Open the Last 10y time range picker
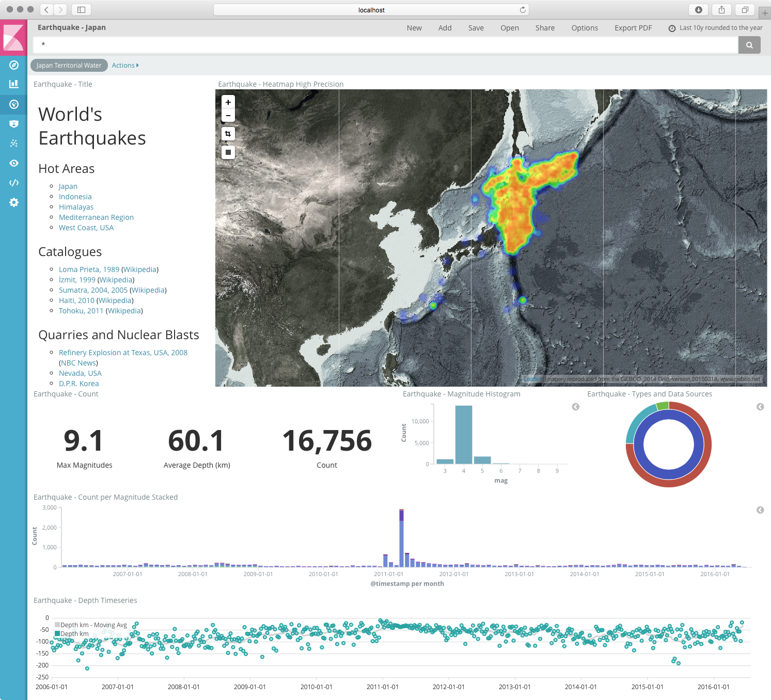 tap(715, 28)
